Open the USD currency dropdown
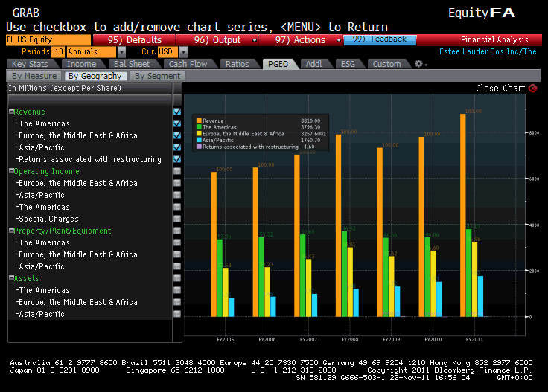Image resolution: width=548 pixels, height=392 pixels. (x=184, y=52)
